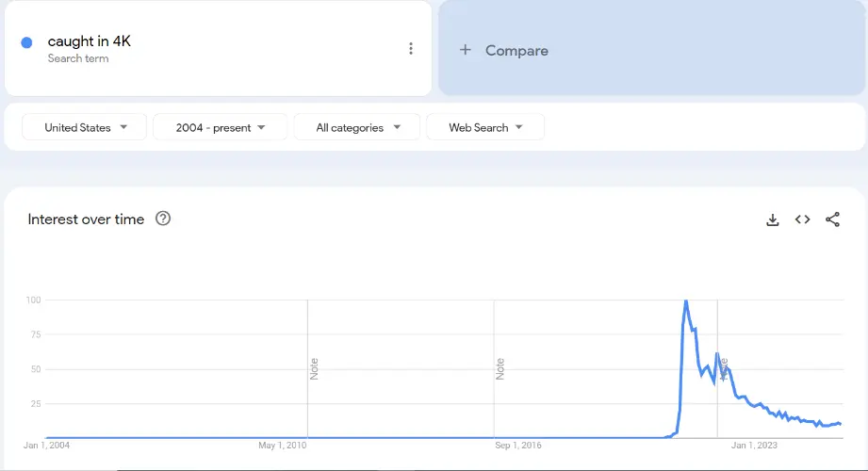
Task: Download the chart data as CSV
Action: [x=773, y=219]
